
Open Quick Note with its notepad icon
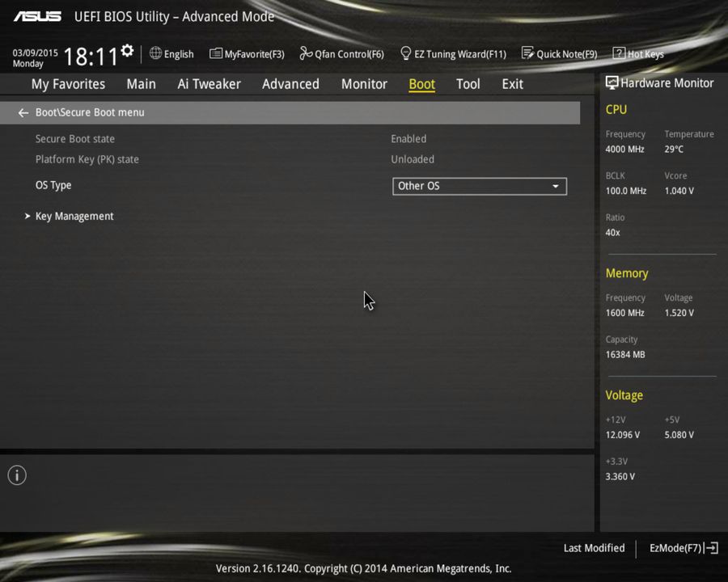[528, 53]
